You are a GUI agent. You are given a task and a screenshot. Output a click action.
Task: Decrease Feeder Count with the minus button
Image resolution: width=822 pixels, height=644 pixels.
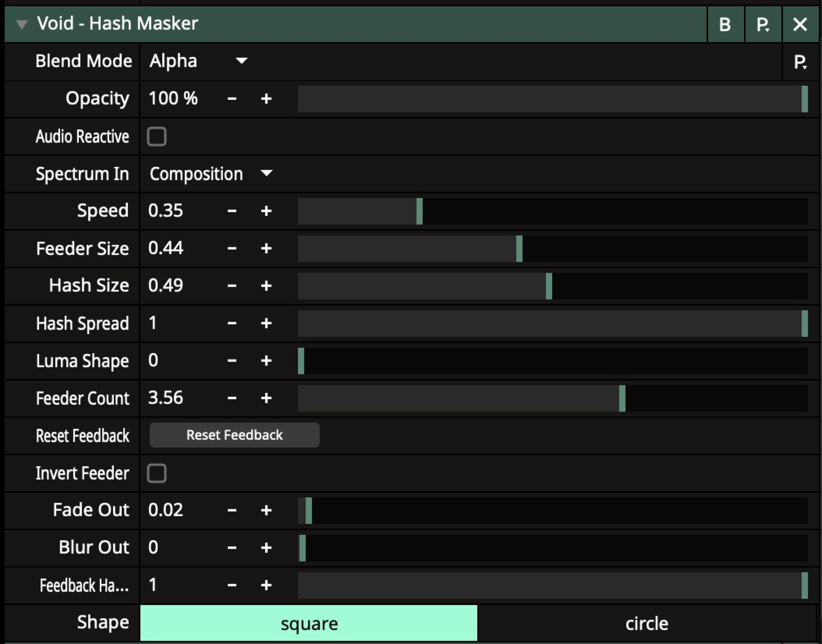tap(232, 398)
